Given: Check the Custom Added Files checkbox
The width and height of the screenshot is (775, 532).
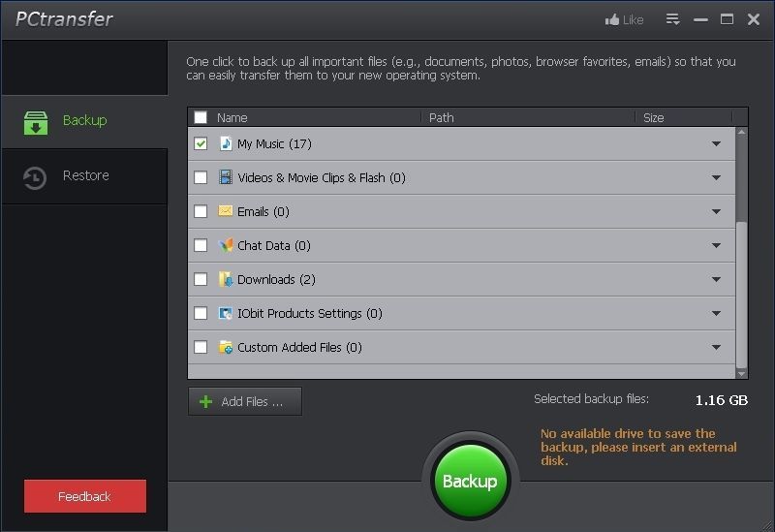Looking at the screenshot, I should click(x=201, y=347).
